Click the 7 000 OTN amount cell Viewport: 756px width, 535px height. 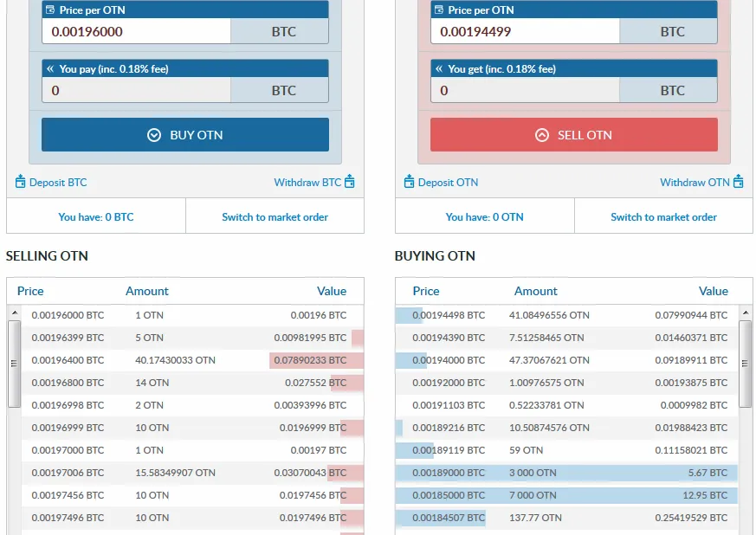(533, 495)
